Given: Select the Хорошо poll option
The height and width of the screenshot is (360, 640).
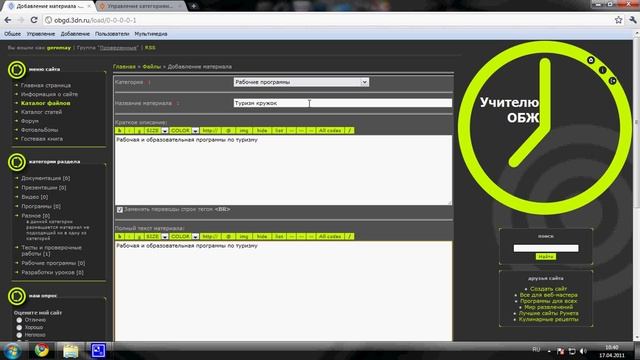Looking at the screenshot, I should tap(19, 327).
